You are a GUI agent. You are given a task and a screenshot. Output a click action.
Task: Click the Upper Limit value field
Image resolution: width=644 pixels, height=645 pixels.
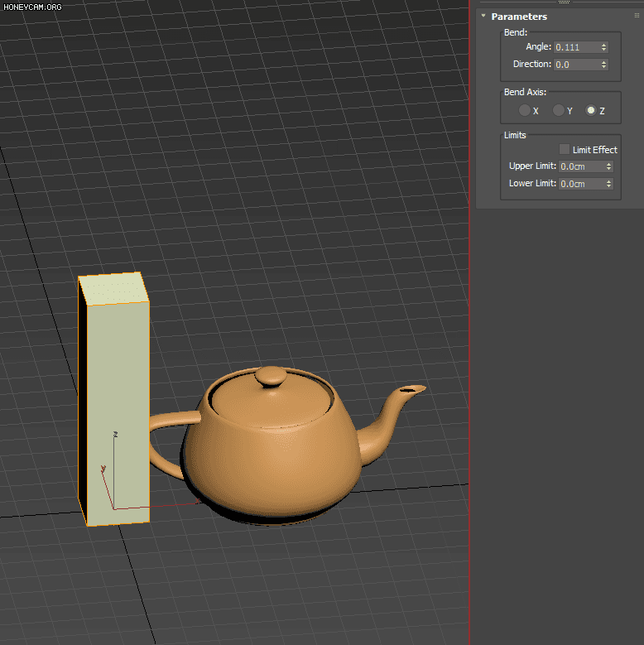pos(581,166)
